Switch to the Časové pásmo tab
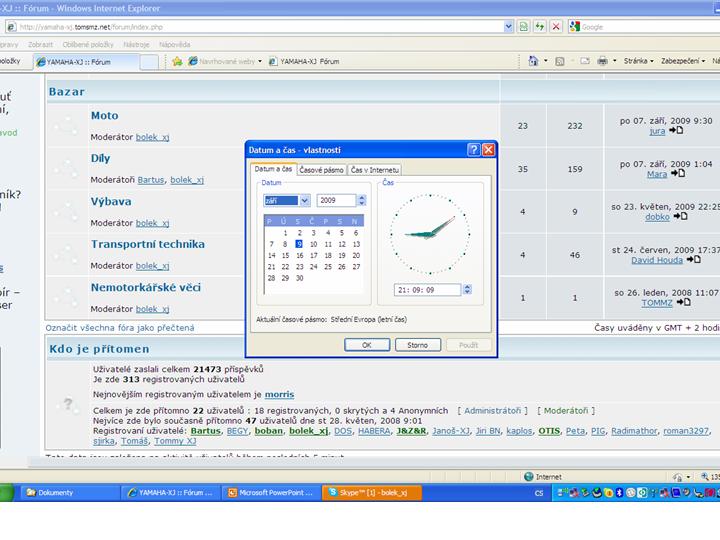This screenshot has height=540, width=720. [321, 170]
